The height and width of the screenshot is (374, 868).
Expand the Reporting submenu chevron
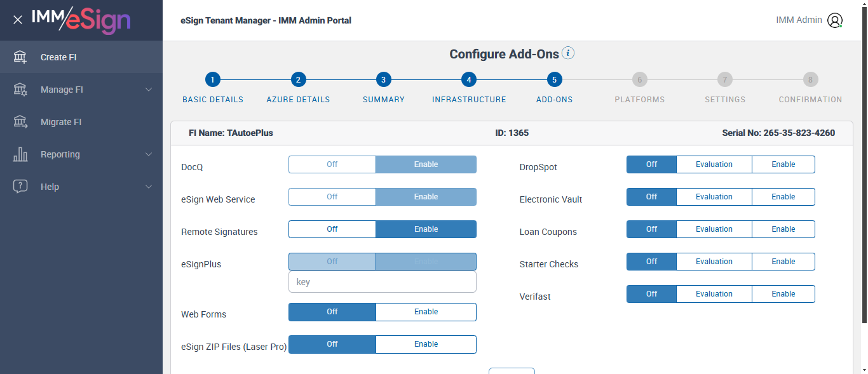[149, 154]
